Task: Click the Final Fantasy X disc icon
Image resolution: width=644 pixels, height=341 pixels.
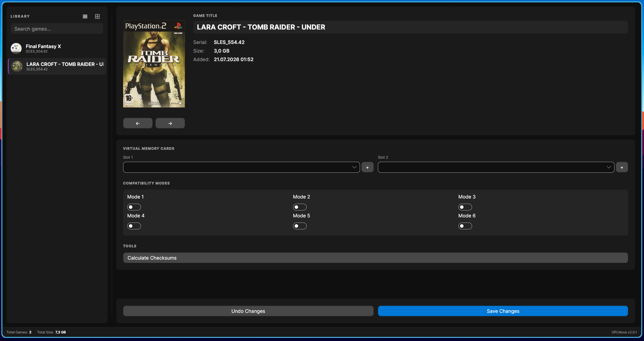Action: pyautogui.click(x=16, y=48)
